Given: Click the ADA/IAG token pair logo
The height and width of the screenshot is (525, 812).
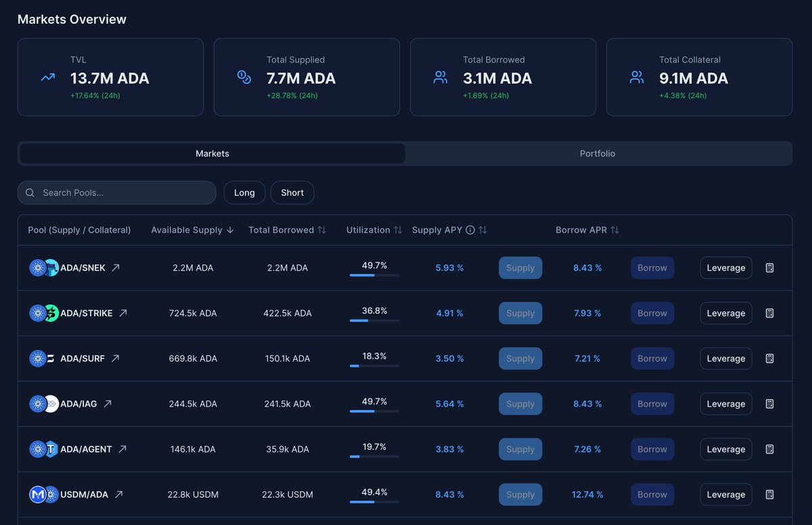Looking at the screenshot, I should point(44,404).
